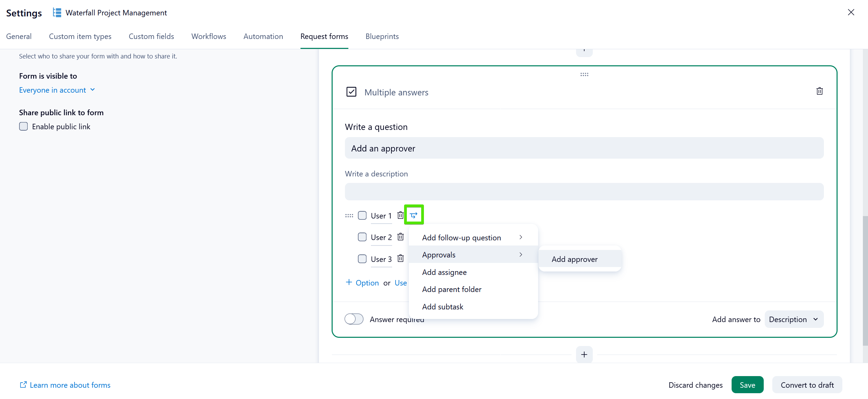Viewport: 868px width, 399px height.
Task: Click the green Save button
Action: [x=747, y=385]
